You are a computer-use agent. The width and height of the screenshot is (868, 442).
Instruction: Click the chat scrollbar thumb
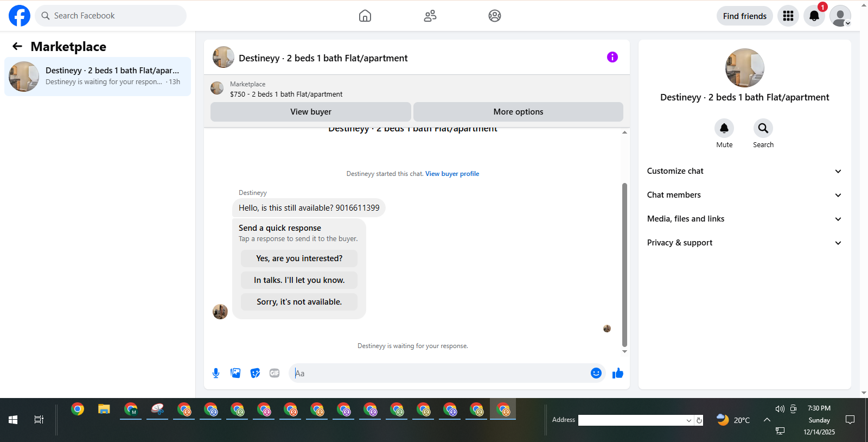click(x=624, y=265)
